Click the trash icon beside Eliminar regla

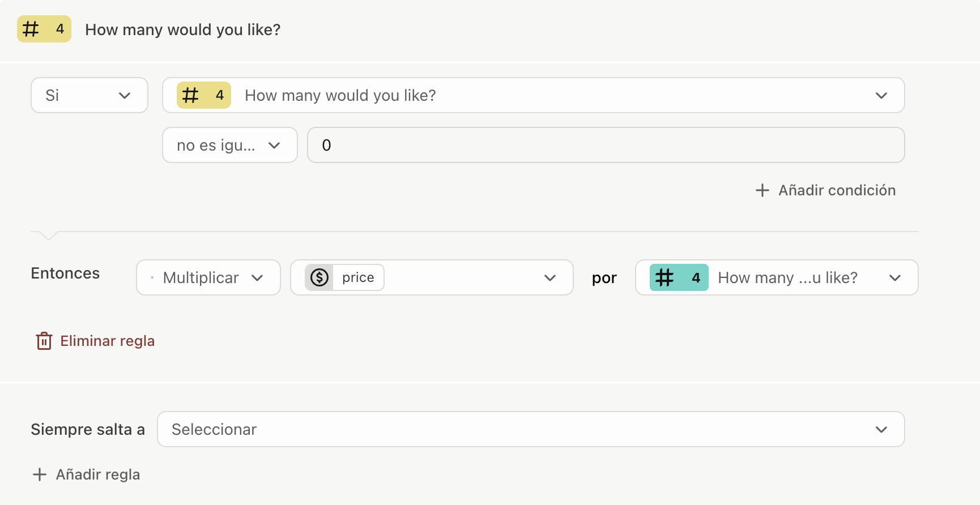click(x=44, y=341)
